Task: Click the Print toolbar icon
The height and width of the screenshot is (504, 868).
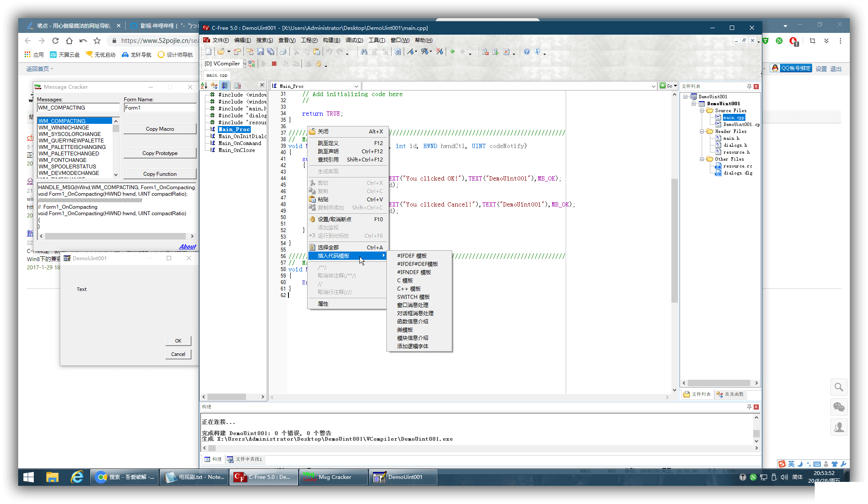Action: [283, 52]
